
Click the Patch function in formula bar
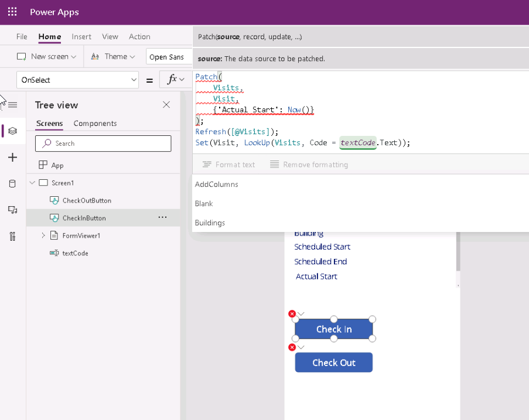[x=206, y=77]
